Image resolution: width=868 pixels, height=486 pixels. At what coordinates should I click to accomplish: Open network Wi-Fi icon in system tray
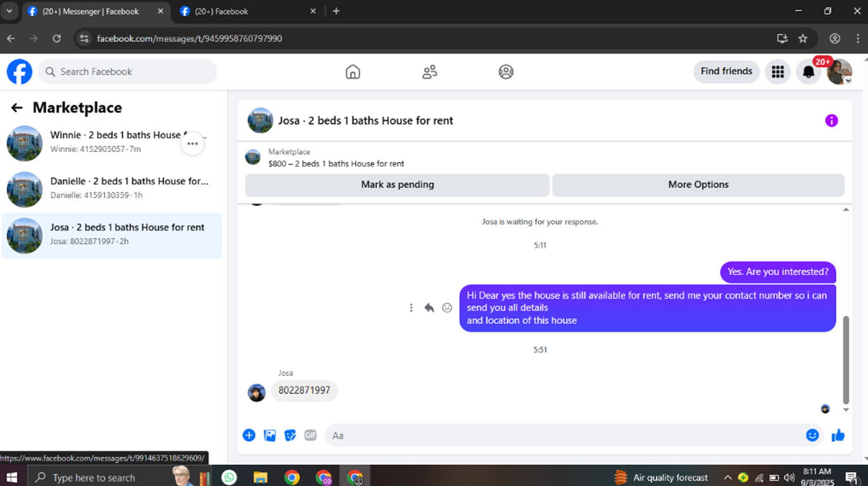[759, 478]
